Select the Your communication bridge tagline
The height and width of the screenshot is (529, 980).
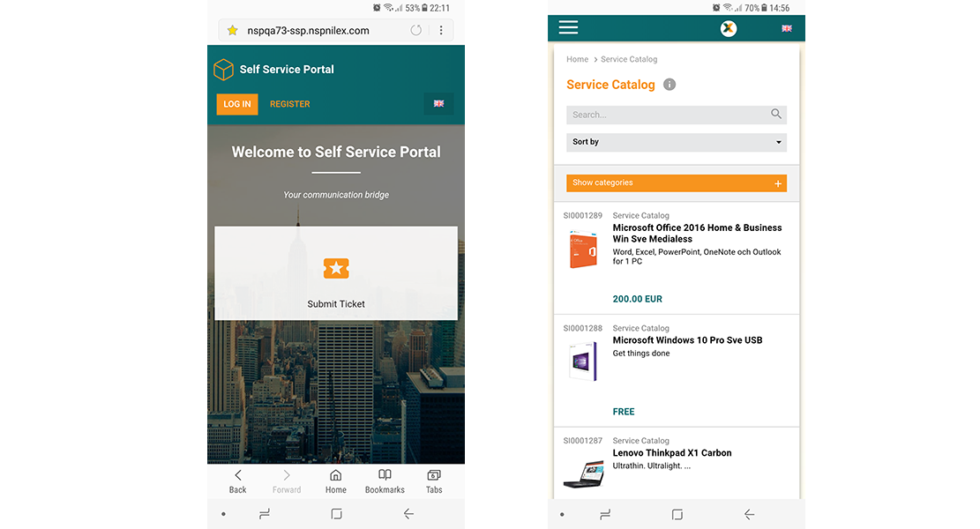tap(336, 195)
